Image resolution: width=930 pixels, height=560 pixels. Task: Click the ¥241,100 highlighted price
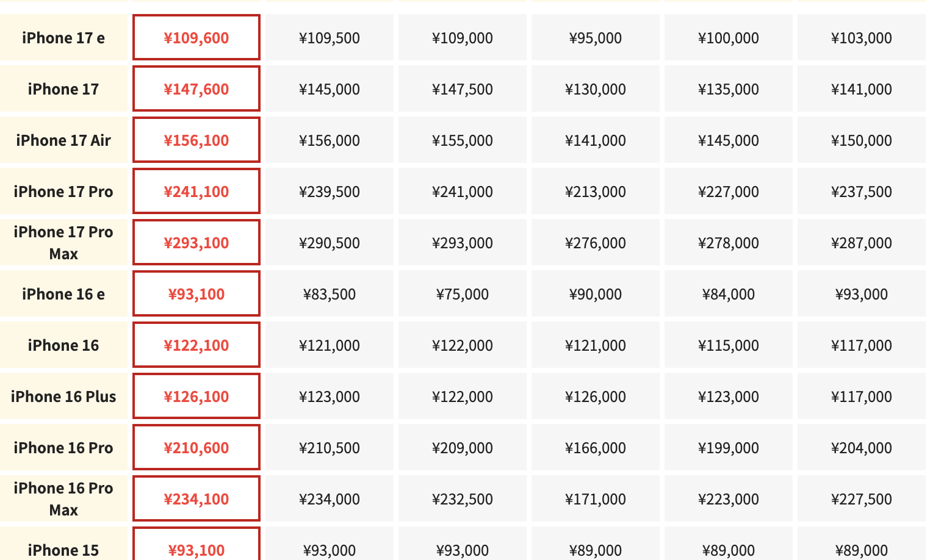(196, 192)
